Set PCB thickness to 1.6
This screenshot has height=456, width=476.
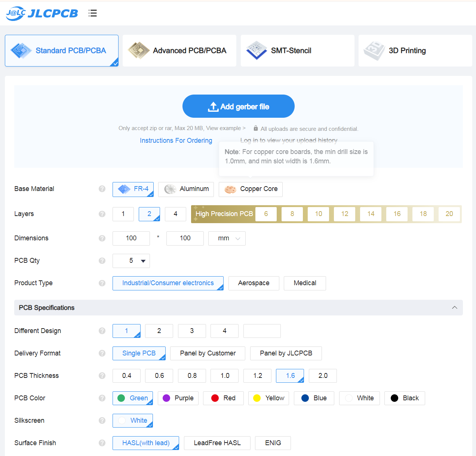click(290, 376)
